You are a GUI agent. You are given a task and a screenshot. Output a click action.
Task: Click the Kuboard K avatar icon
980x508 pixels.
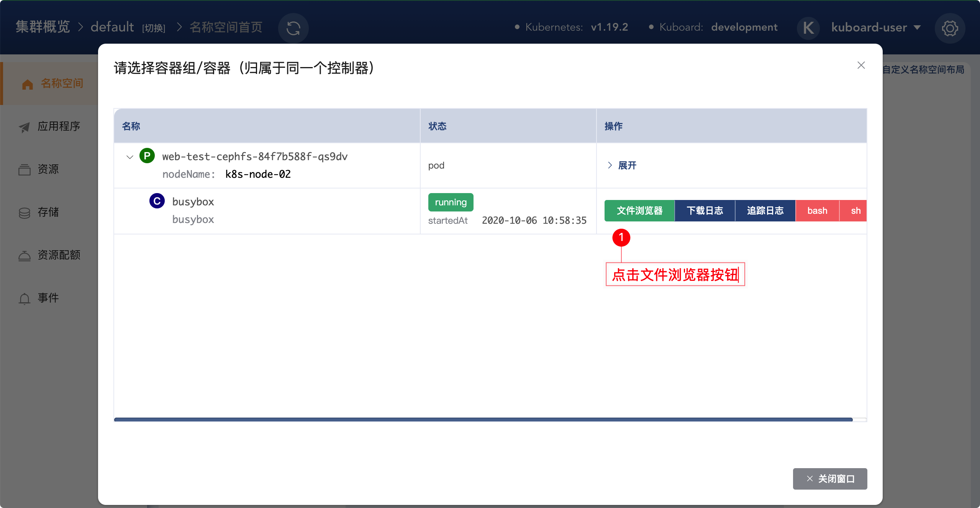coord(808,28)
